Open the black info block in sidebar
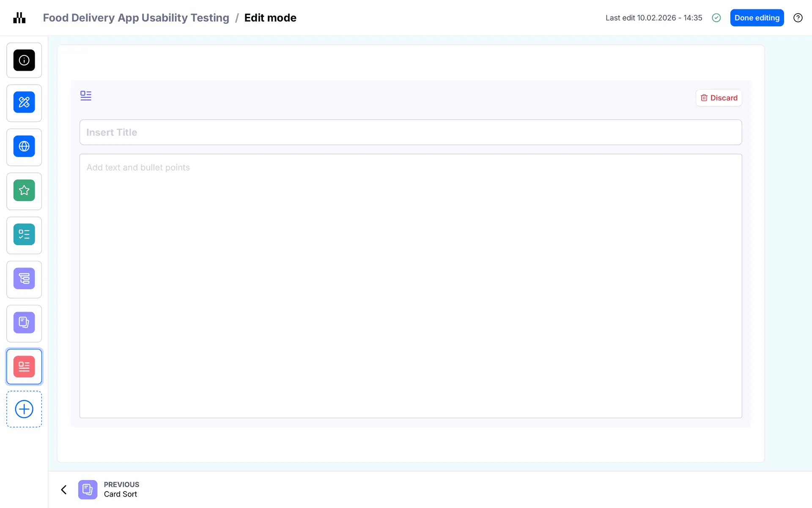 point(24,60)
